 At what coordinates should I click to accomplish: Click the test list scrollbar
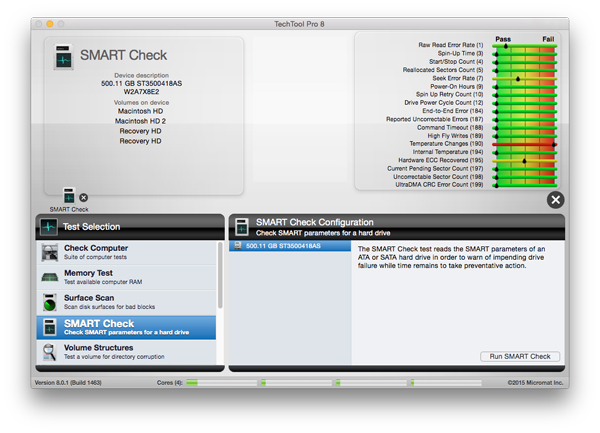tap(220, 275)
